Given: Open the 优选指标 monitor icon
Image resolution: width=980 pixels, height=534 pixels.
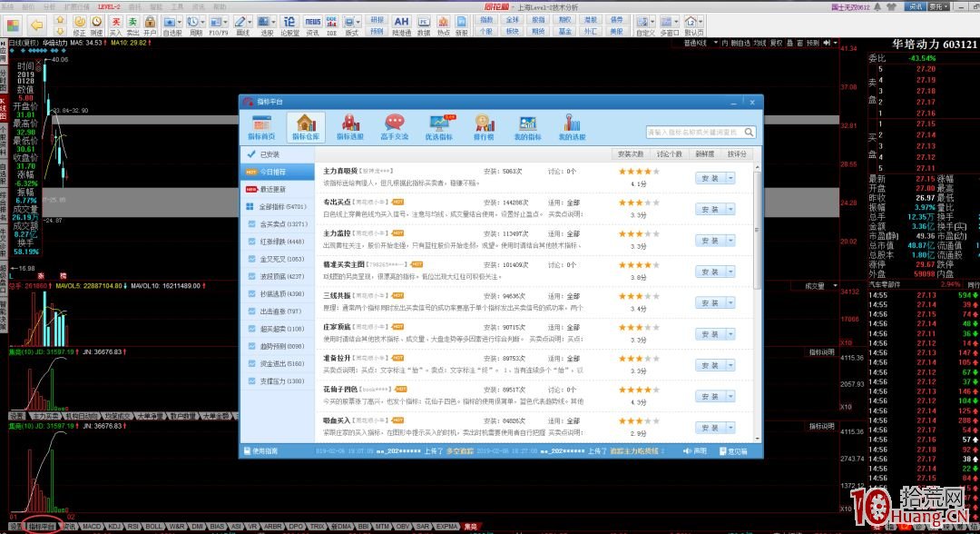Looking at the screenshot, I should [x=439, y=127].
